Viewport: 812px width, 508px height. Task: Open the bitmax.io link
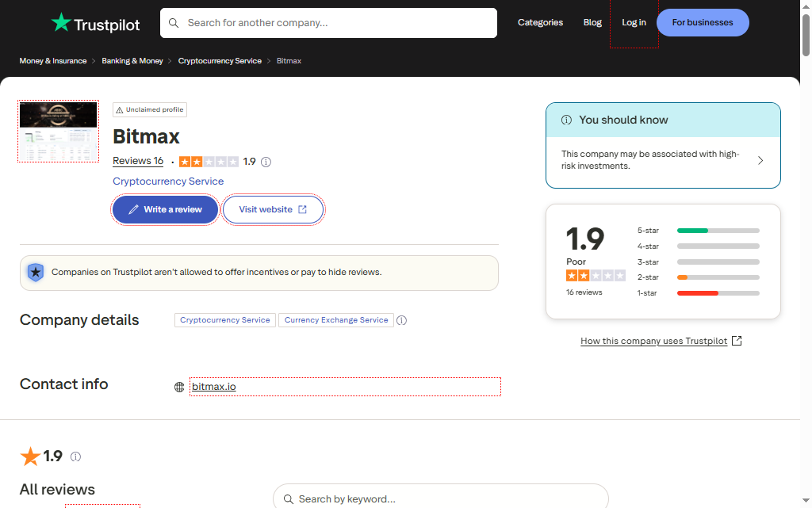tap(214, 387)
